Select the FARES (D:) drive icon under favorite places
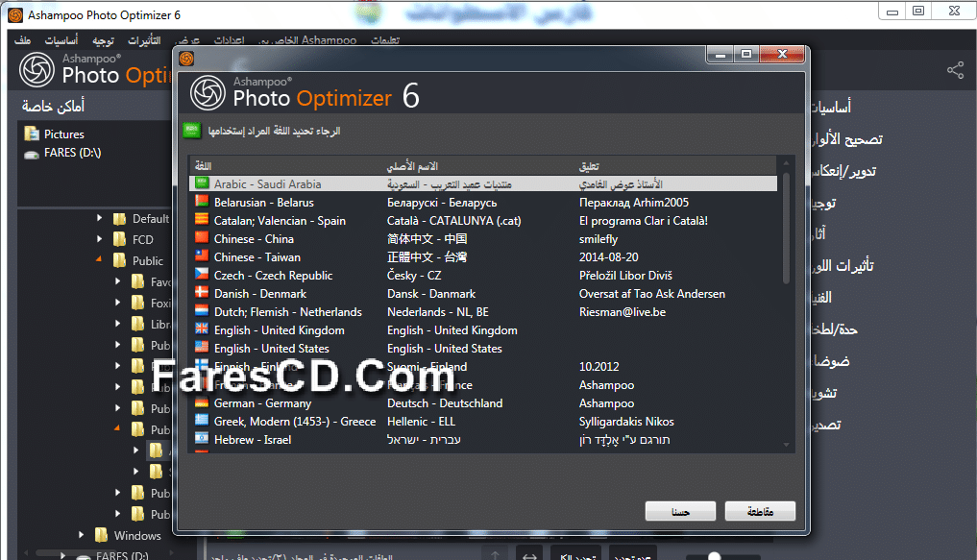The width and height of the screenshot is (977, 560). point(31,154)
